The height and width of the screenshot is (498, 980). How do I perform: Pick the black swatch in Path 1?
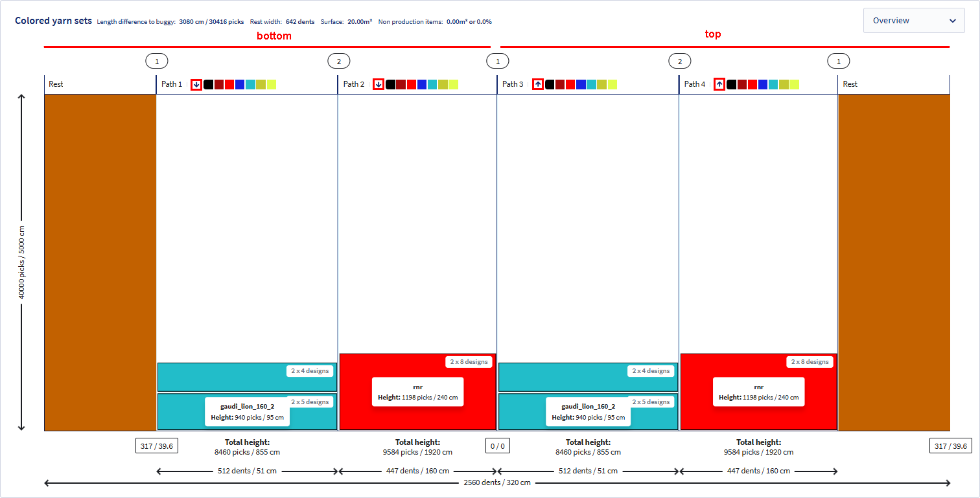coord(208,84)
